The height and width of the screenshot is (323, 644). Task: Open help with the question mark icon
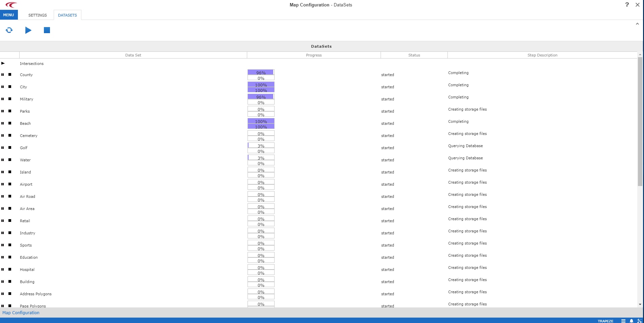coord(627,5)
